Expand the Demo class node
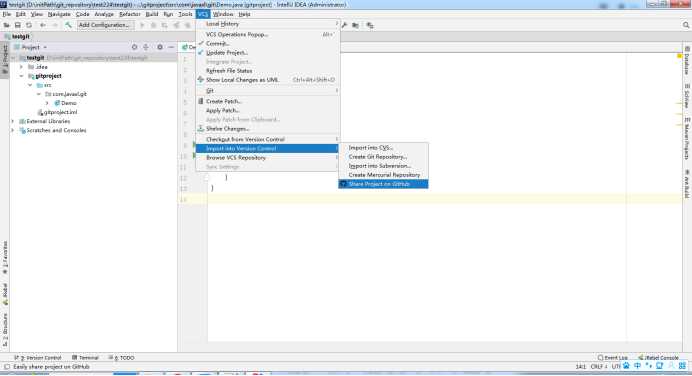Image resolution: width=692 pixels, height=376 pixels. [47, 103]
